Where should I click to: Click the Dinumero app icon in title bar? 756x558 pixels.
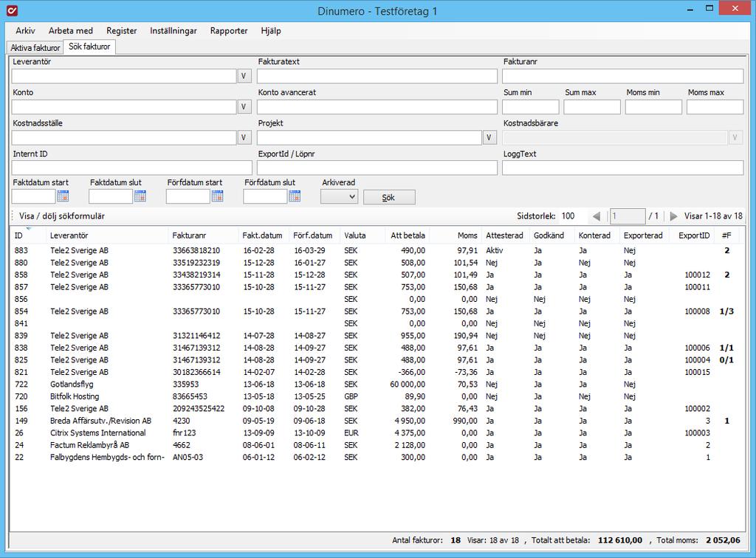tap(13, 10)
